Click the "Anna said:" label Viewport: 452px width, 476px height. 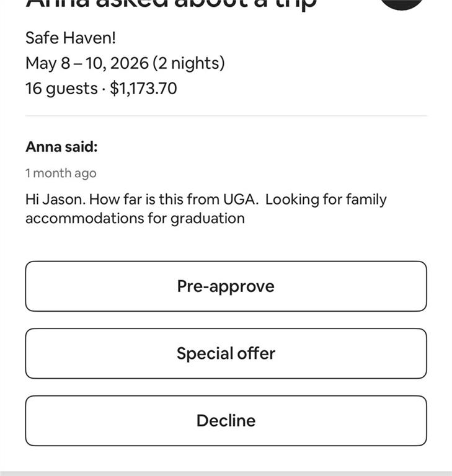(x=61, y=147)
